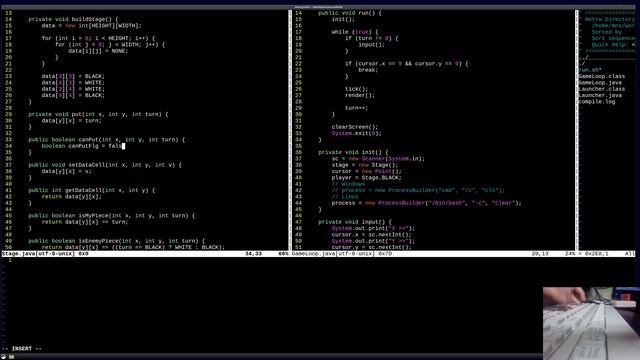Click the 'boolean canPutFlg = fals' line
640x360 pixels.
pyautogui.click(x=83, y=146)
